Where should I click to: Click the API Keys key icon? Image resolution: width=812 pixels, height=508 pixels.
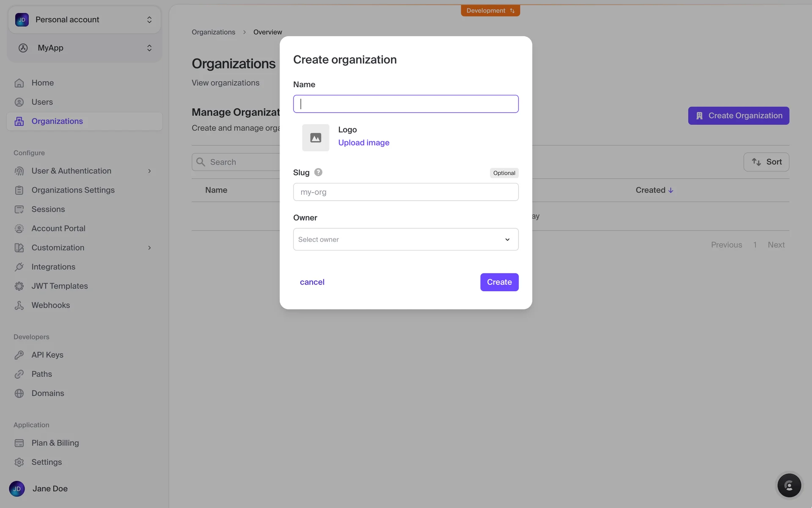coord(19,355)
